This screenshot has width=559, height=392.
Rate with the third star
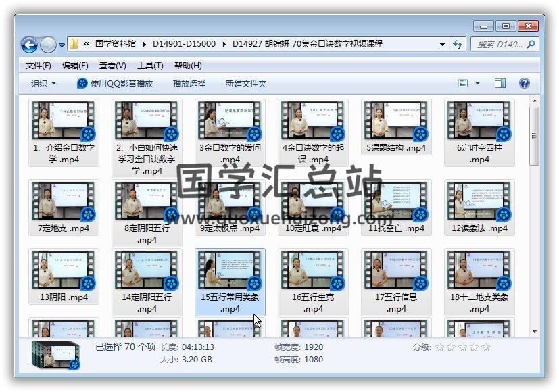[x=462, y=347]
